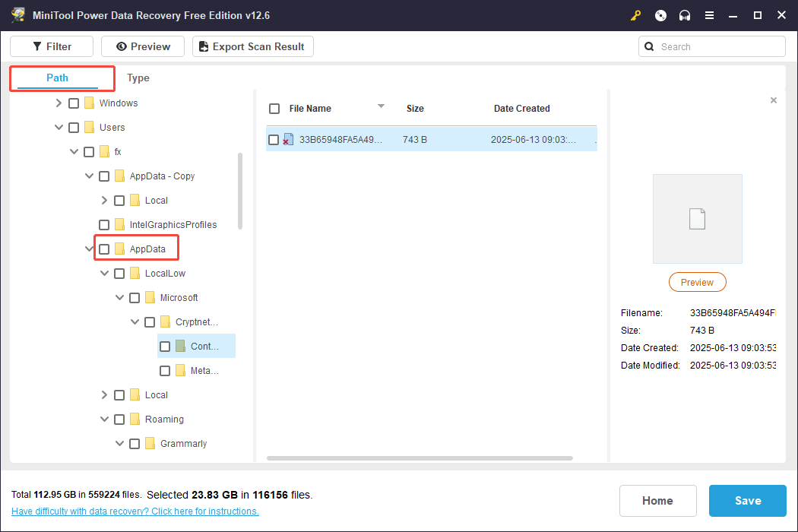Expand the Local folder under fx

pos(104,394)
